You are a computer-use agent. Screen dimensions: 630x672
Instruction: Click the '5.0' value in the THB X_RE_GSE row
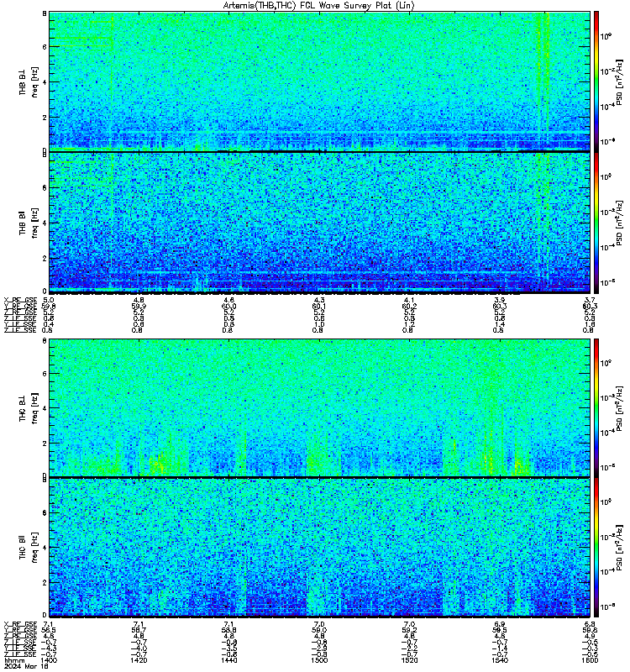(49, 300)
